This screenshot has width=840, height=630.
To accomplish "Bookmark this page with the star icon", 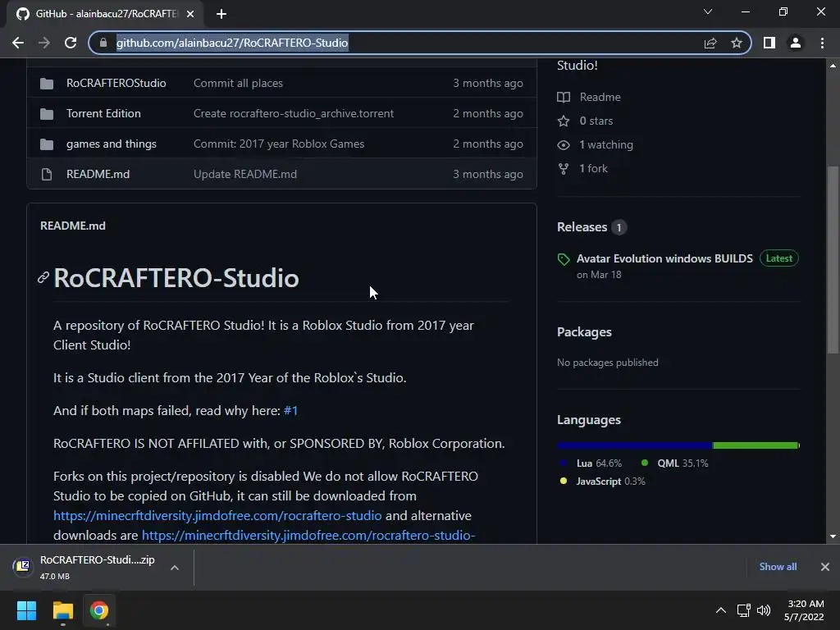I will click(x=737, y=43).
